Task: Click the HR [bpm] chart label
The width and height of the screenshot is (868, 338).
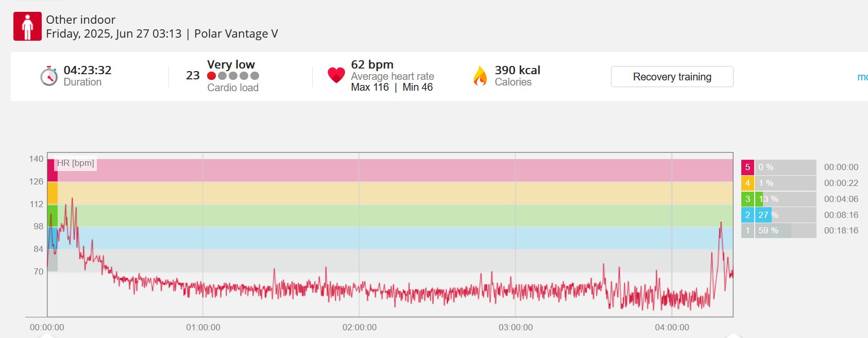Action: coord(75,163)
